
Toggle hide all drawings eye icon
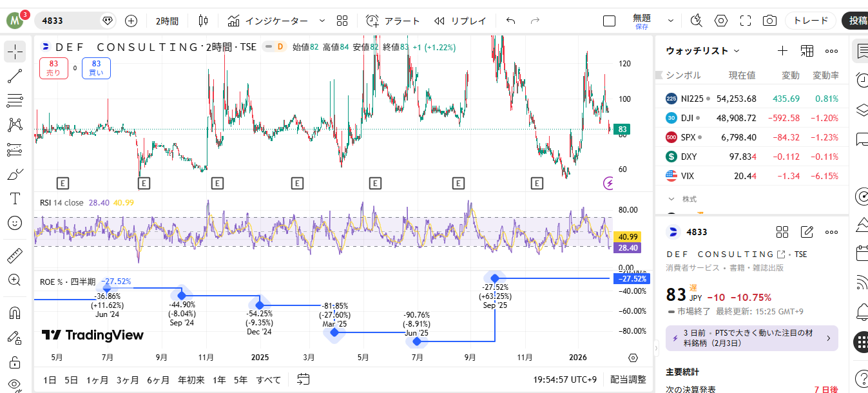click(x=15, y=385)
